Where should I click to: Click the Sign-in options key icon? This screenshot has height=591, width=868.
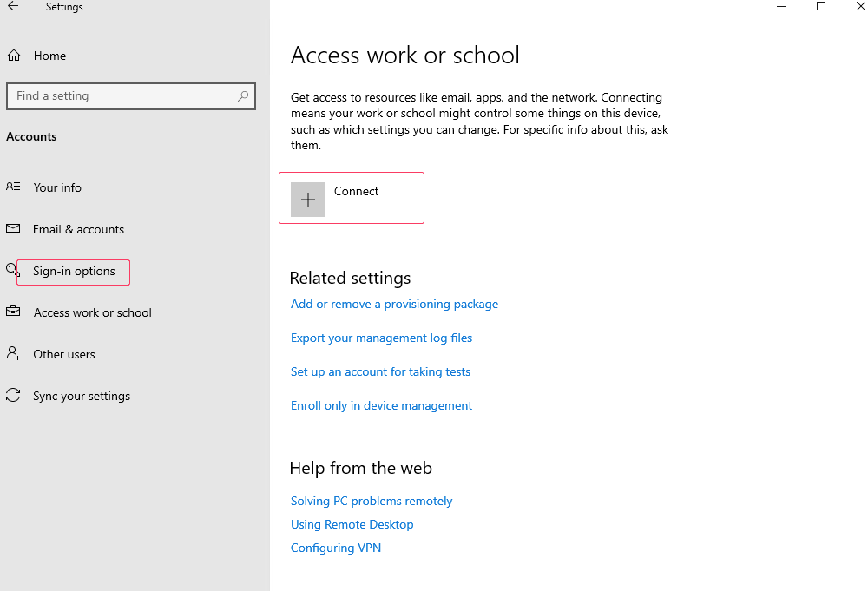(11, 270)
